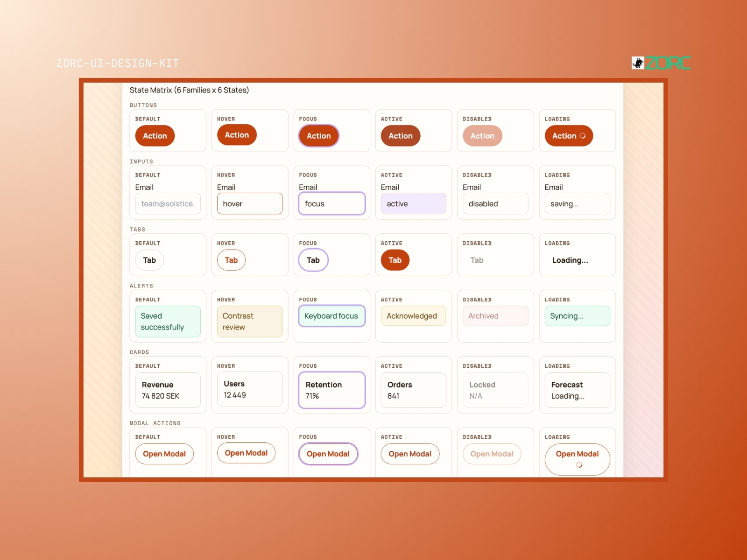Click the Focus state Open Modal button
The width and height of the screenshot is (747, 560).
coord(328,454)
